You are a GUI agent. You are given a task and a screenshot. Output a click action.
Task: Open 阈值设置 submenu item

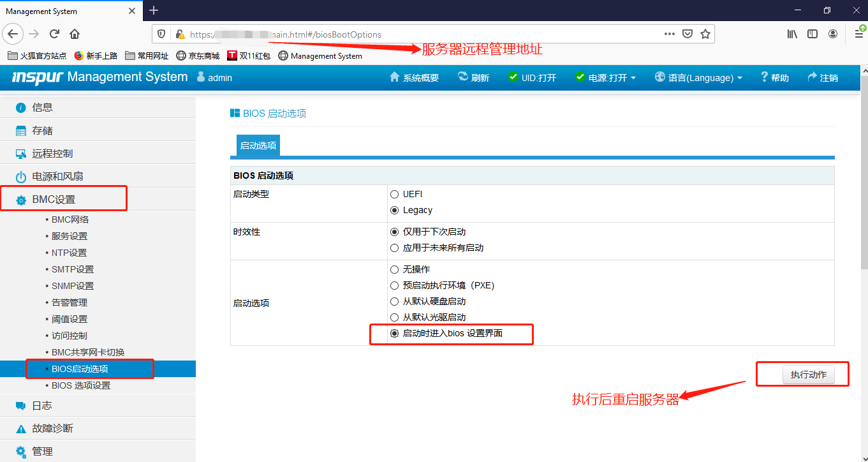(x=70, y=319)
